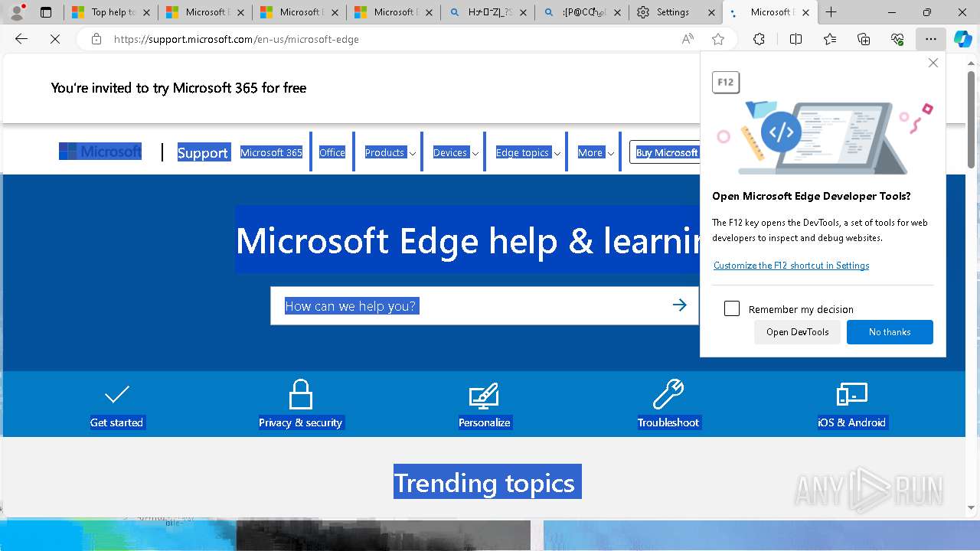Expand the More dropdown
Image resolution: width=980 pixels, height=551 pixels.
(x=596, y=152)
